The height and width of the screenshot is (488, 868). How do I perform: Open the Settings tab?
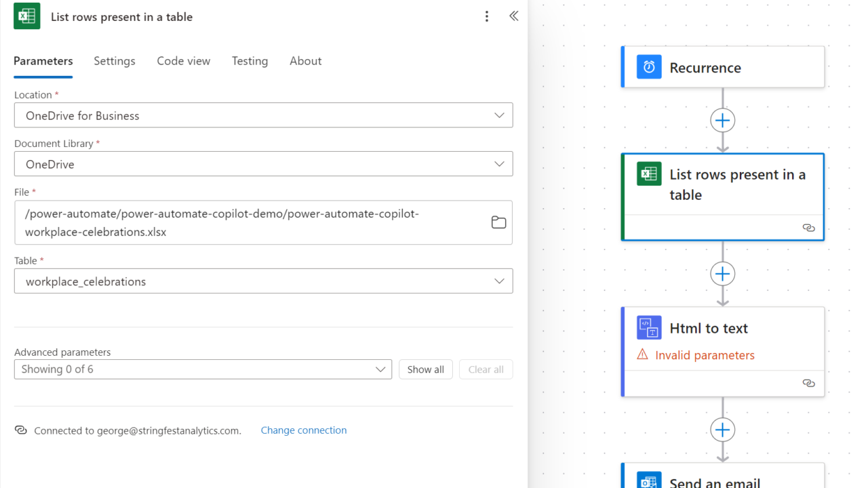click(x=115, y=61)
